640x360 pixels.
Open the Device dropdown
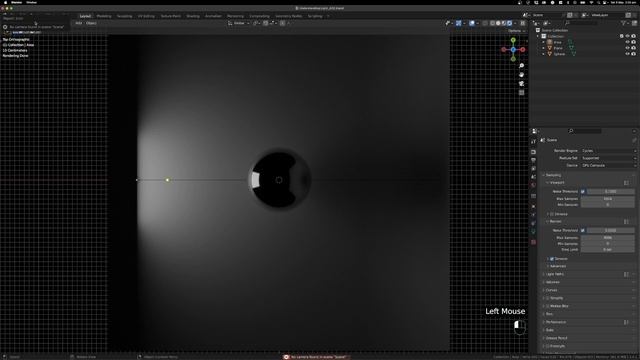[608, 165]
